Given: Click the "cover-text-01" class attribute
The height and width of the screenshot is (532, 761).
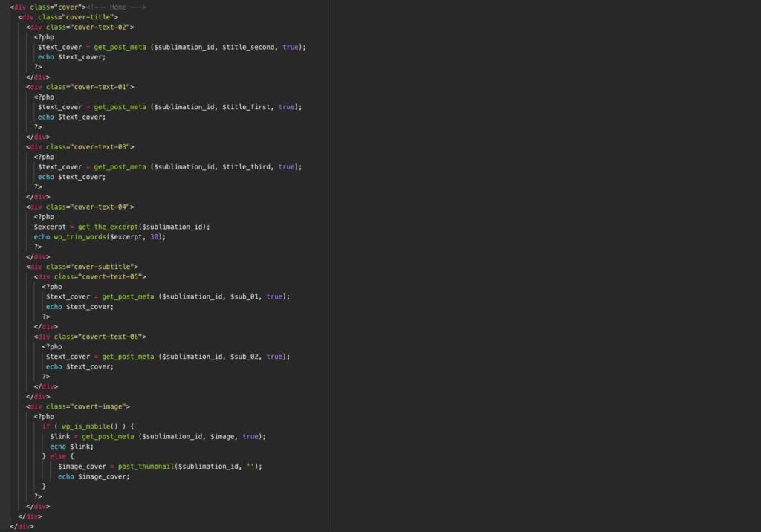Looking at the screenshot, I should [102, 87].
